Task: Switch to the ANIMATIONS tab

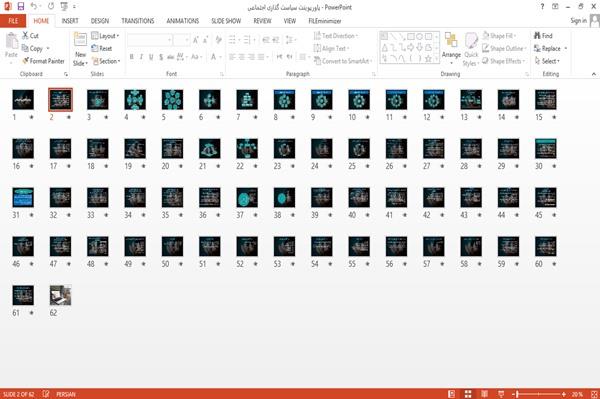Action: [183, 21]
